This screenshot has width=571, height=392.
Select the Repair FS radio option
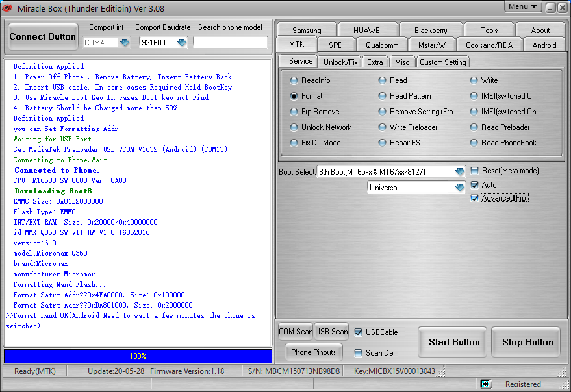(399, 143)
